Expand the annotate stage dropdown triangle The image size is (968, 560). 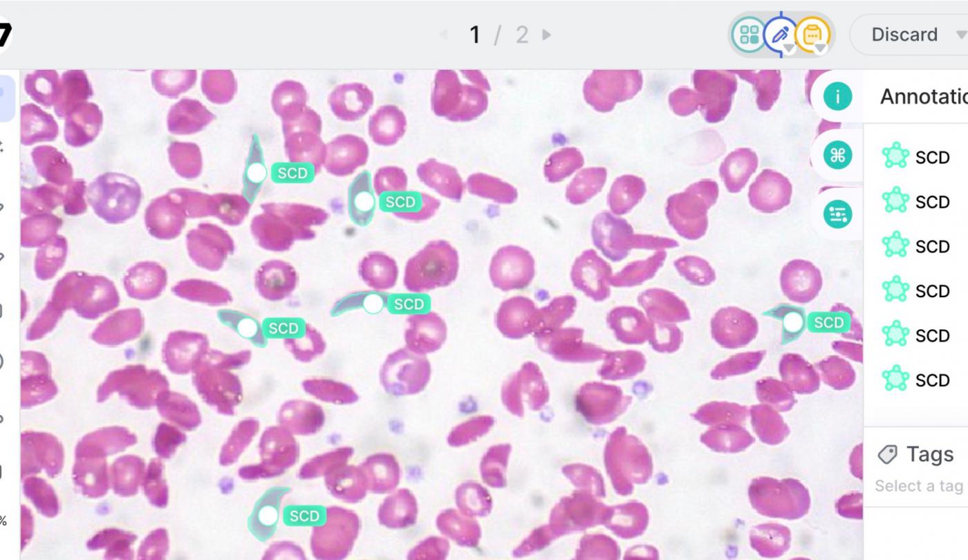click(x=789, y=48)
